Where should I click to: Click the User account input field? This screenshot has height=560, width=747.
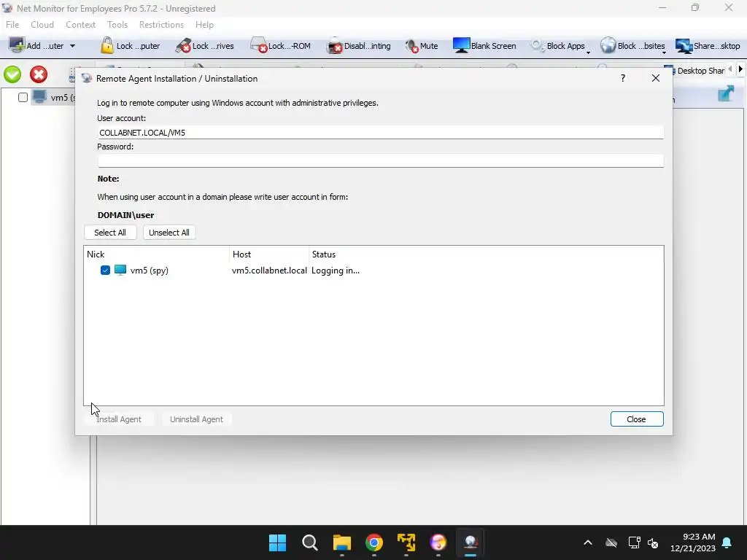(380, 133)
